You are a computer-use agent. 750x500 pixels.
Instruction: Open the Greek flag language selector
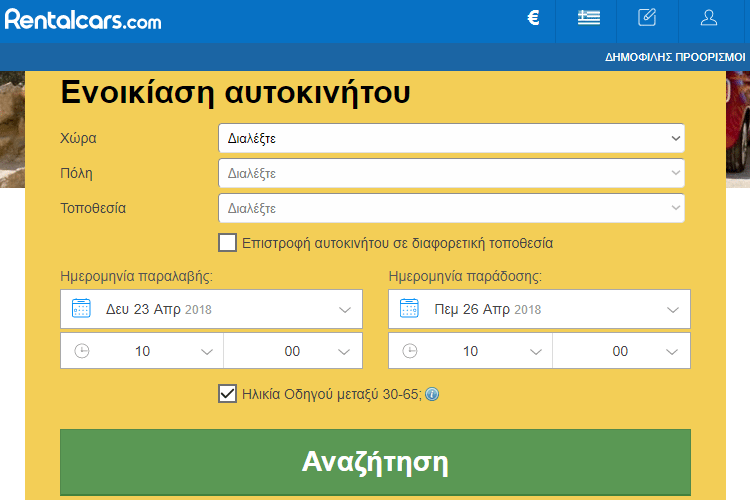click(x=589, y=18)
